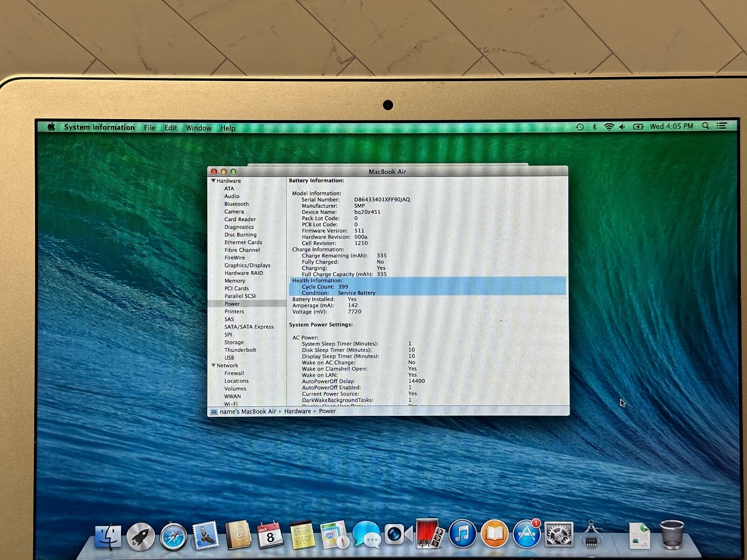The height and width of the screenshot is (560, 747).
Task: Open iTunes music note icon in Dock
Action: 462,533
